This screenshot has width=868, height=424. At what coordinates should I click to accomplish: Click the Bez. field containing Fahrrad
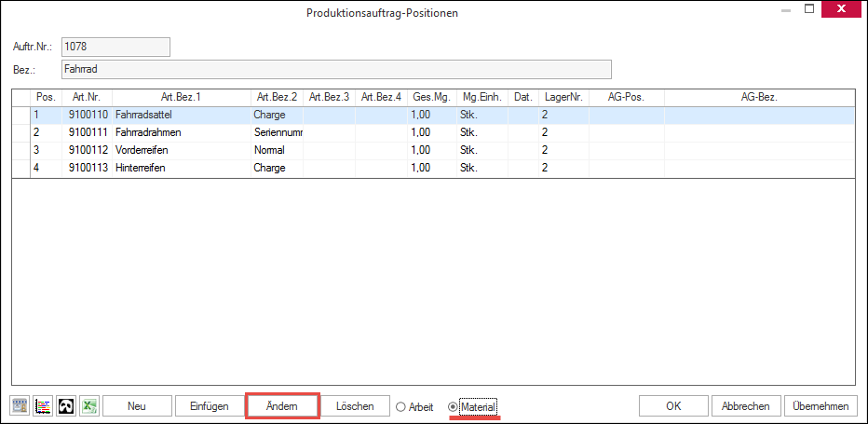[336, 69]
